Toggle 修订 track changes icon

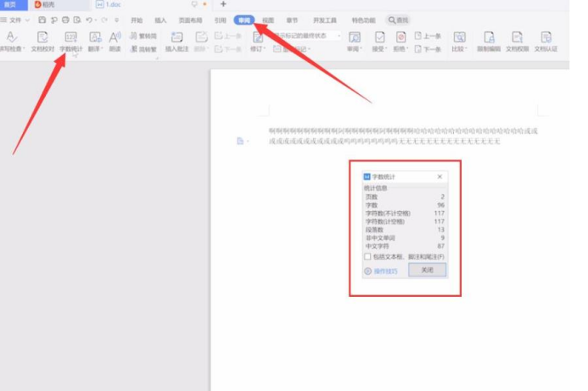[258, 37]
